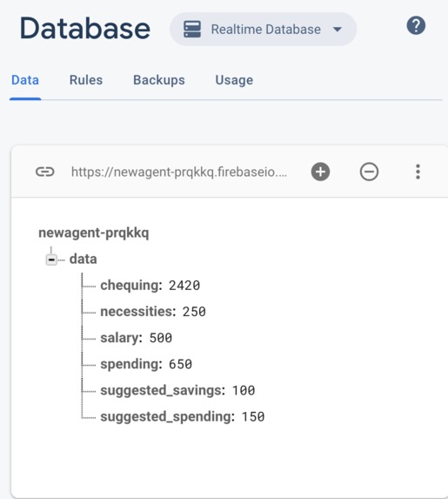Switch to the Backups tab
This screenshot has height=499, width=448.
tap(159, 80)
